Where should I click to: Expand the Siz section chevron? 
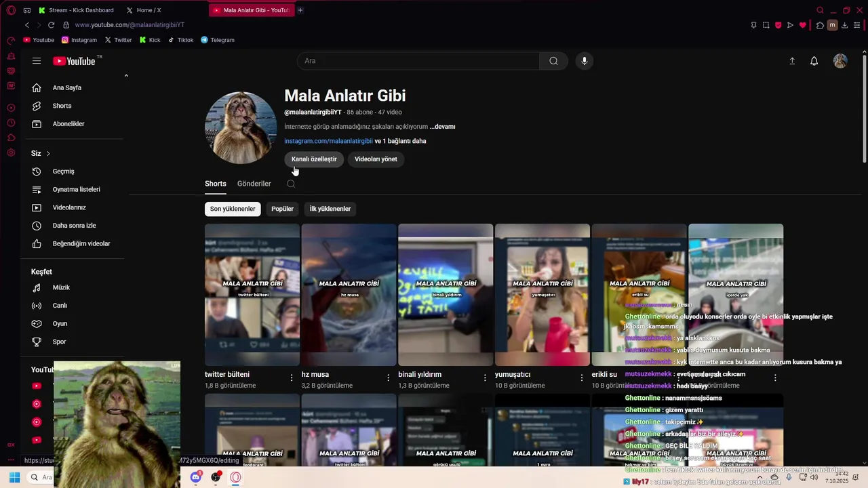tap(48, 154)
